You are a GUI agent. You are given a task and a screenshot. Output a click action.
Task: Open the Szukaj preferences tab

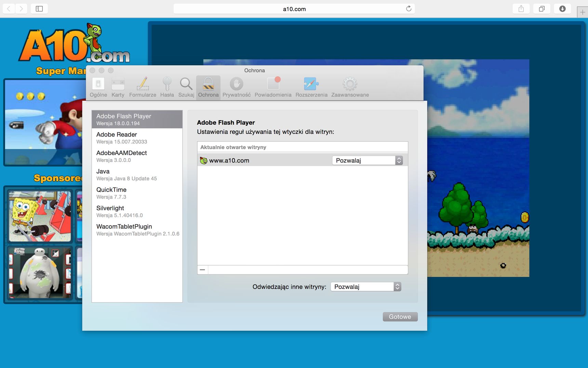186,87
